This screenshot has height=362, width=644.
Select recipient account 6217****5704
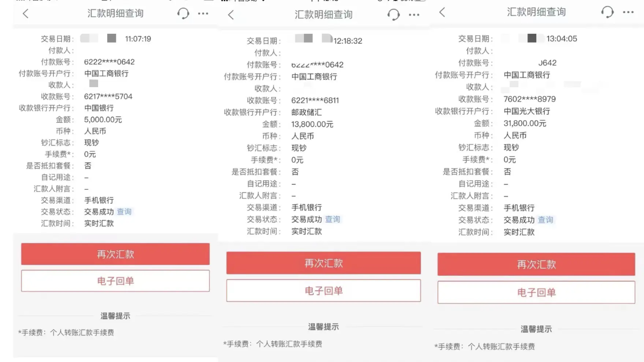[108, 96]
